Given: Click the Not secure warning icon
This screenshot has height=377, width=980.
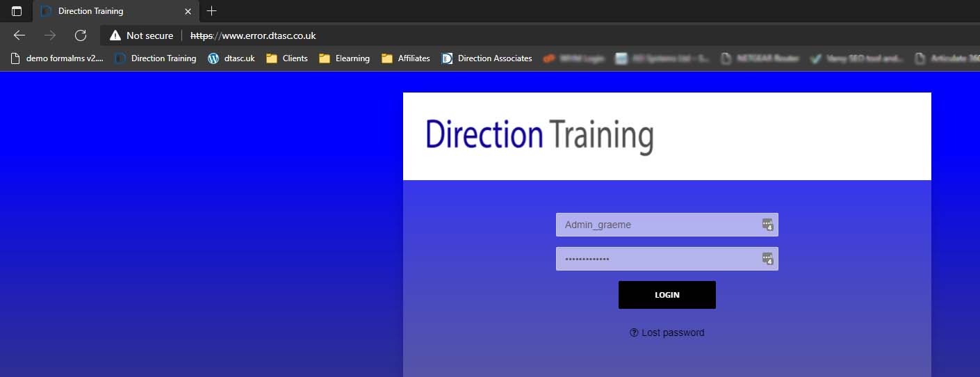Looking at the screenshot, I should click(115, 35).
